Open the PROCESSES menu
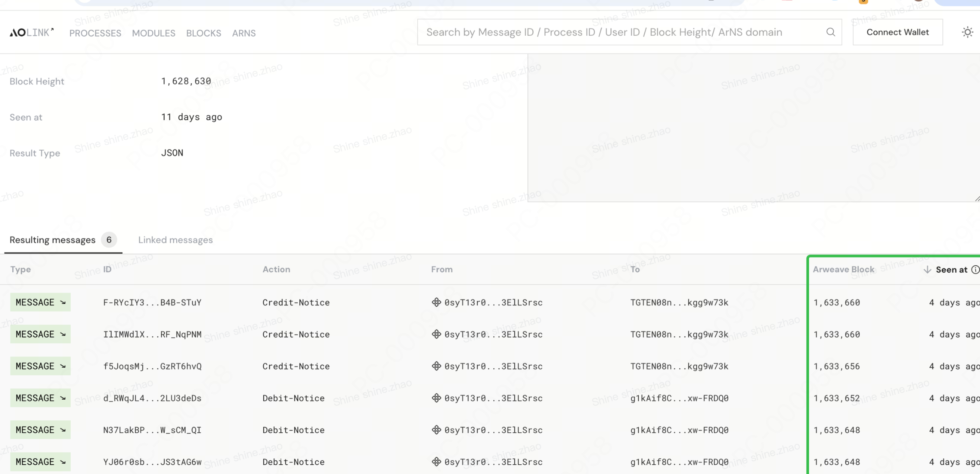This screenshot has width=980, height=474. 95,33
